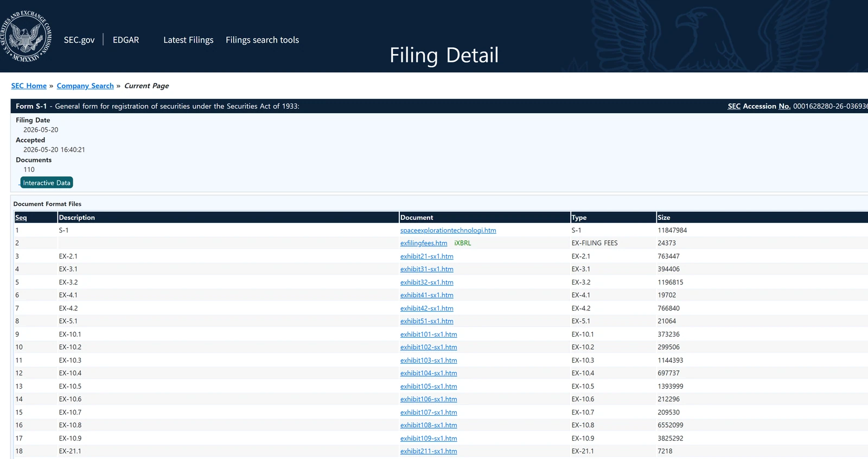The height and width of the screenshot is (459, 868).
Task: Go to SEC Home breadcrumb
Action: (29, 86)
